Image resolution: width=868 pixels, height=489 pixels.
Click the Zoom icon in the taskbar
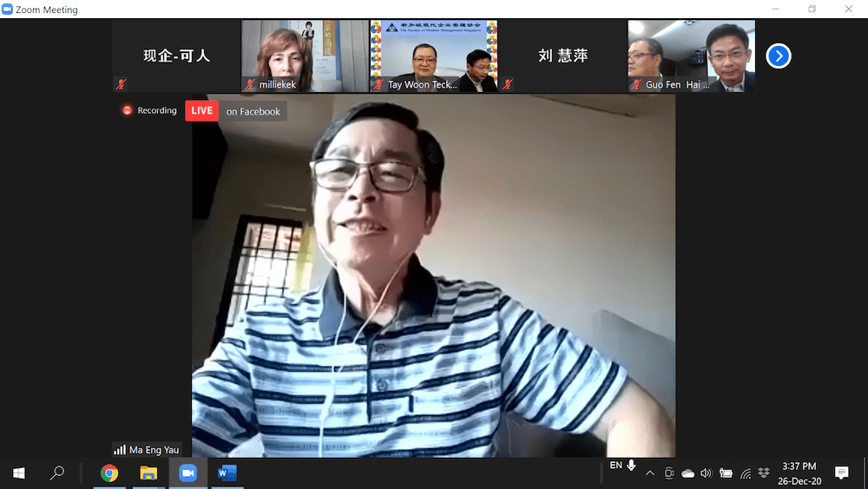pos(187,473)
